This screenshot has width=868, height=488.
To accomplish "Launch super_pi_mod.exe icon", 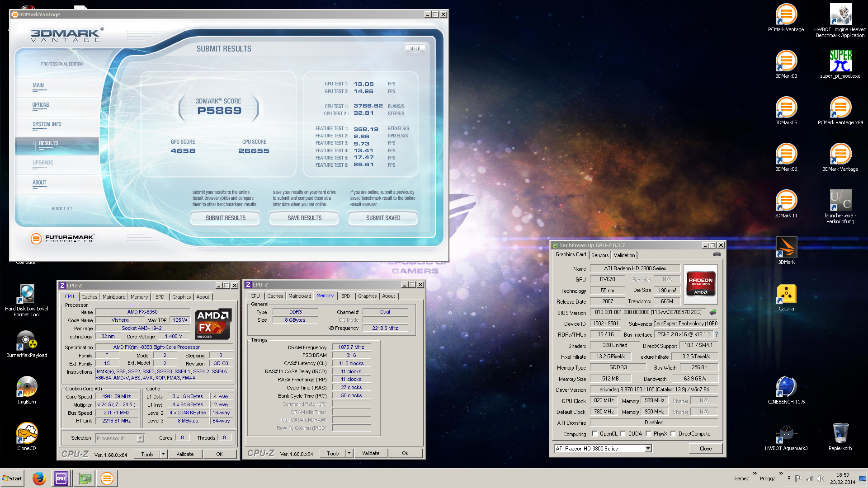I will pyautogui.click(x=840, y=64).
